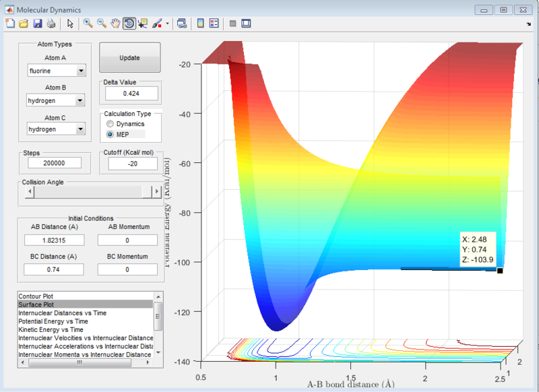Screen dimensions: 539x392
Task: Toggle the Rotate 3D tool
Action: click(129, 24)
